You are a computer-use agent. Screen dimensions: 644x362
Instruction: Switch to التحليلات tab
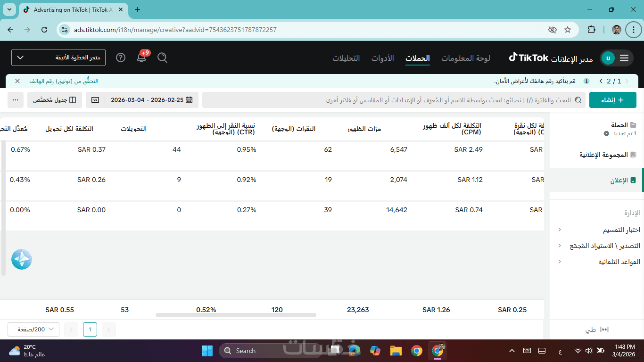pos(346,58)
